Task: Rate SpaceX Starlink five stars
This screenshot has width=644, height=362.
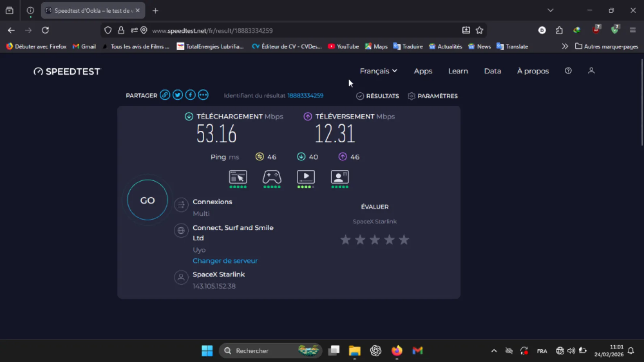Action: coord(404,240)
